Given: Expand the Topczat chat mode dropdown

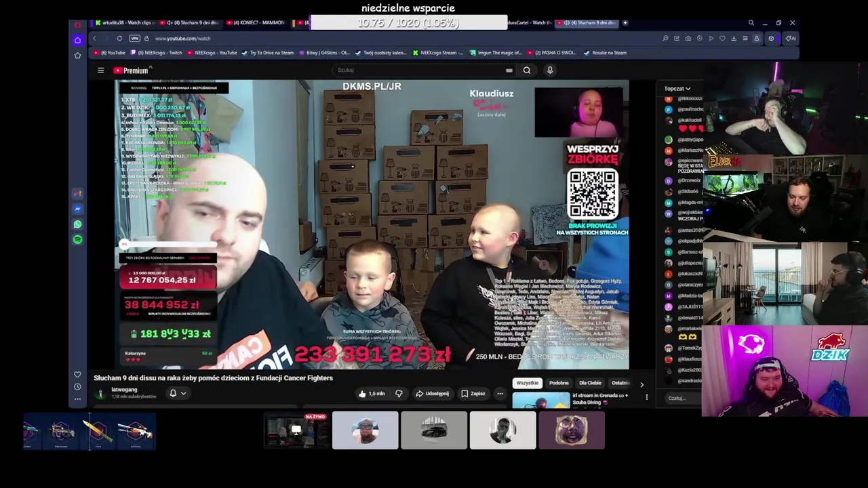Looking at the screenshot, I should tap(677, 89).
